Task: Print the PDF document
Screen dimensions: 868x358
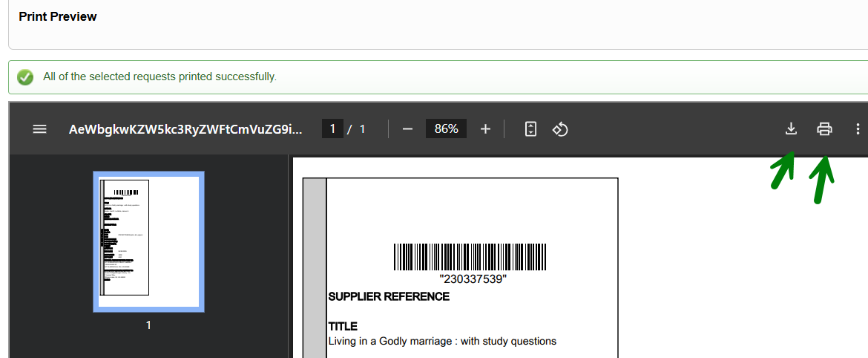Action: pos(824,129)
